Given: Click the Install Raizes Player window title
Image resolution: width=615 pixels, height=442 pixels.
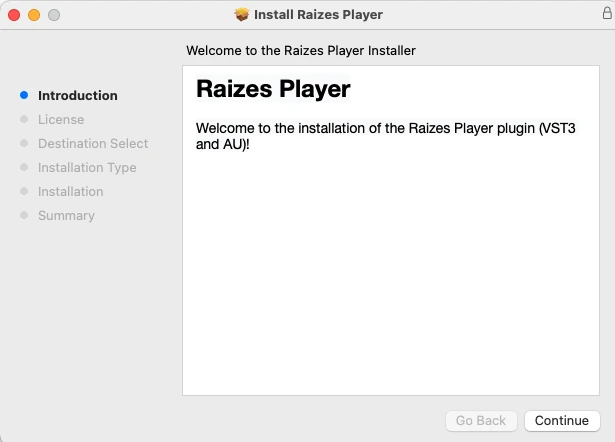Looking at the screenshot, I should pyautogui.click(x=318, y=15).
